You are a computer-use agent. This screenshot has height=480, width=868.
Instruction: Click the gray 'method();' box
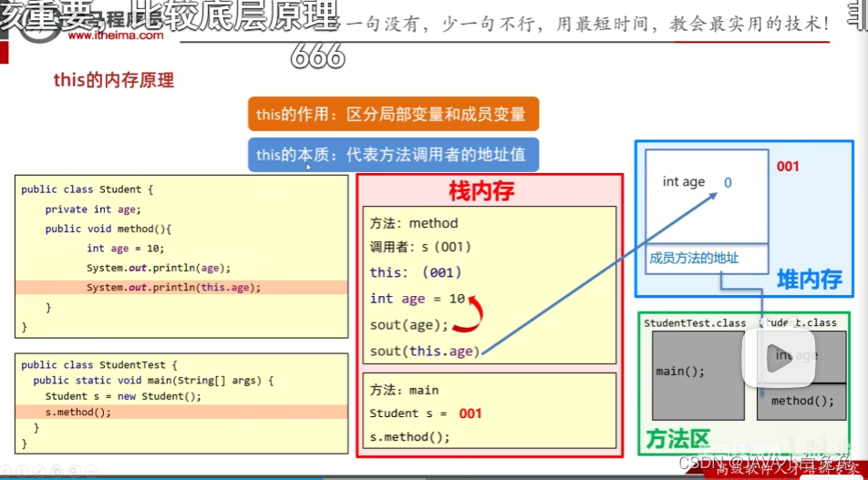802,402
